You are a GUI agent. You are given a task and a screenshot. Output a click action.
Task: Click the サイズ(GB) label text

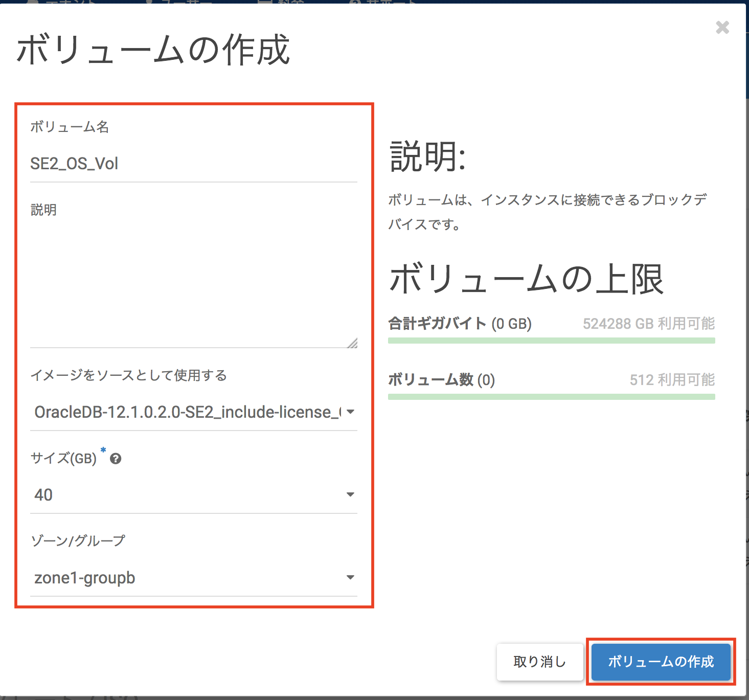point(63,458)
